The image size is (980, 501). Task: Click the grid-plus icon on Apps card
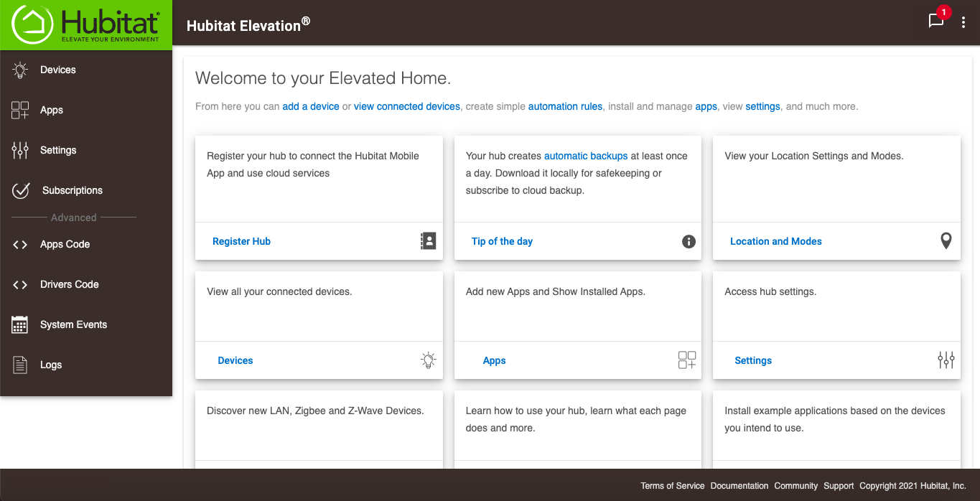pos(687,360)
